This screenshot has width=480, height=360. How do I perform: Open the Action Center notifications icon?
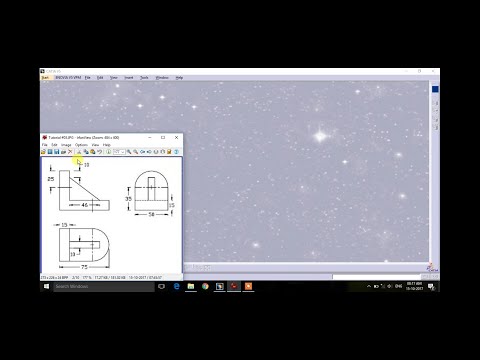431,286
